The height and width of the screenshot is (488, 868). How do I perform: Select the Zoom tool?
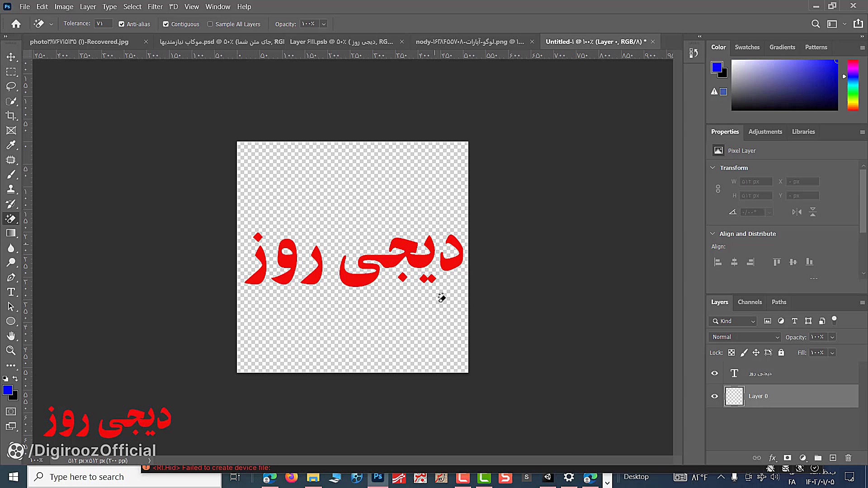pyautogui.click(x=11, y=351)
